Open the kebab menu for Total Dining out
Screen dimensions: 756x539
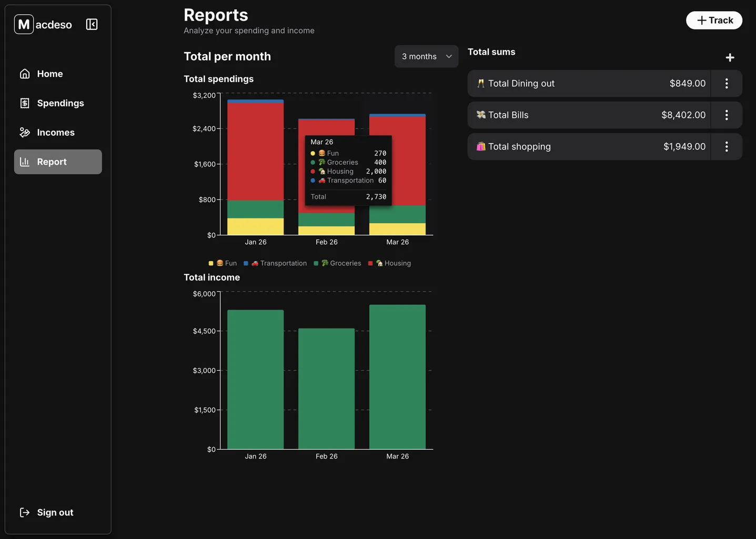pyautogui.click(x=727, y=83)
